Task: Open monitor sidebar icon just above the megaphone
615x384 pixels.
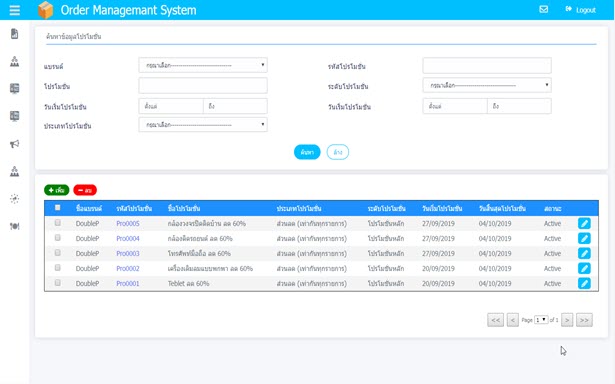Action: tap(15, 116)
